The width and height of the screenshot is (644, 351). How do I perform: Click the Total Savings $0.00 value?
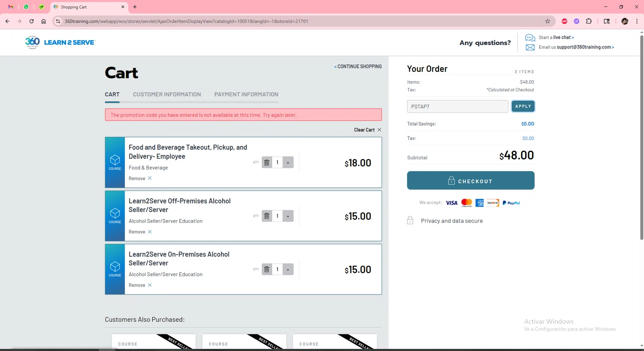pos(528,124)
